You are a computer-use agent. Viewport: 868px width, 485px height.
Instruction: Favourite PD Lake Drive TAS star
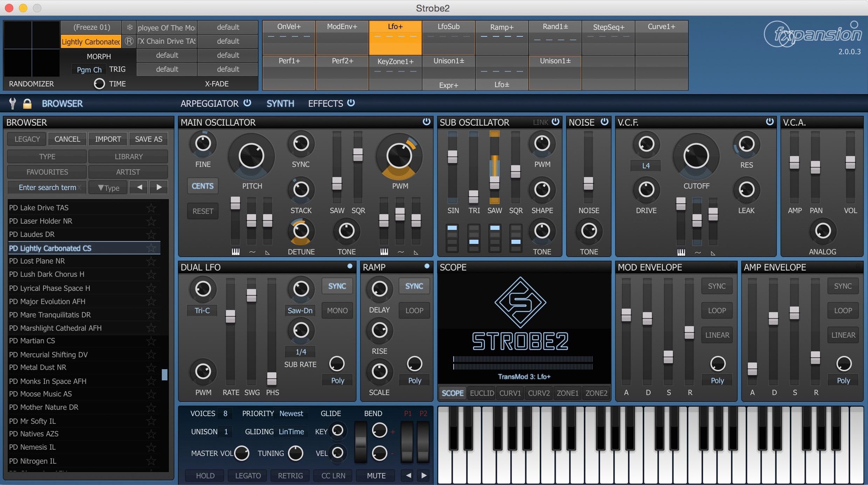click(x=151, y=208)
